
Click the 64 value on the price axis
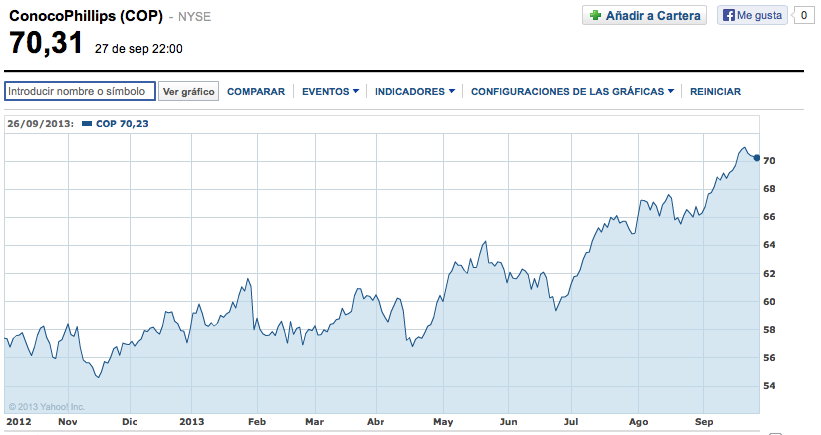(769, 245)
